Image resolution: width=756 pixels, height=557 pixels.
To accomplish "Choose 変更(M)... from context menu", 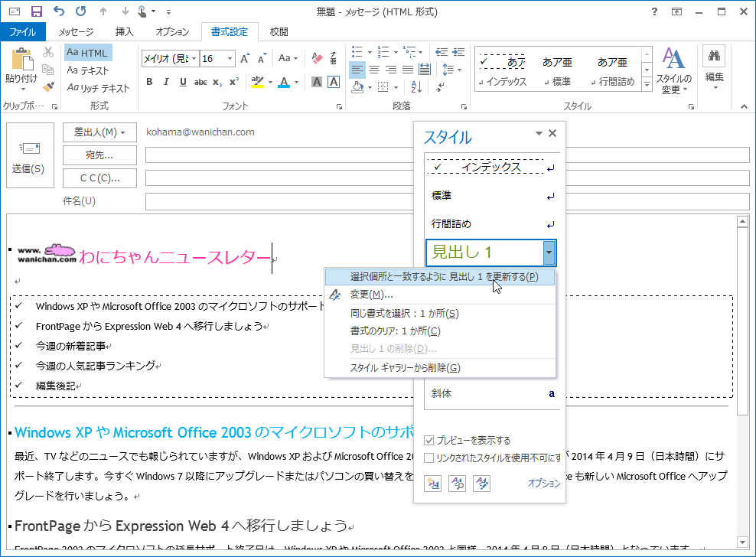I will pos(440,295).
